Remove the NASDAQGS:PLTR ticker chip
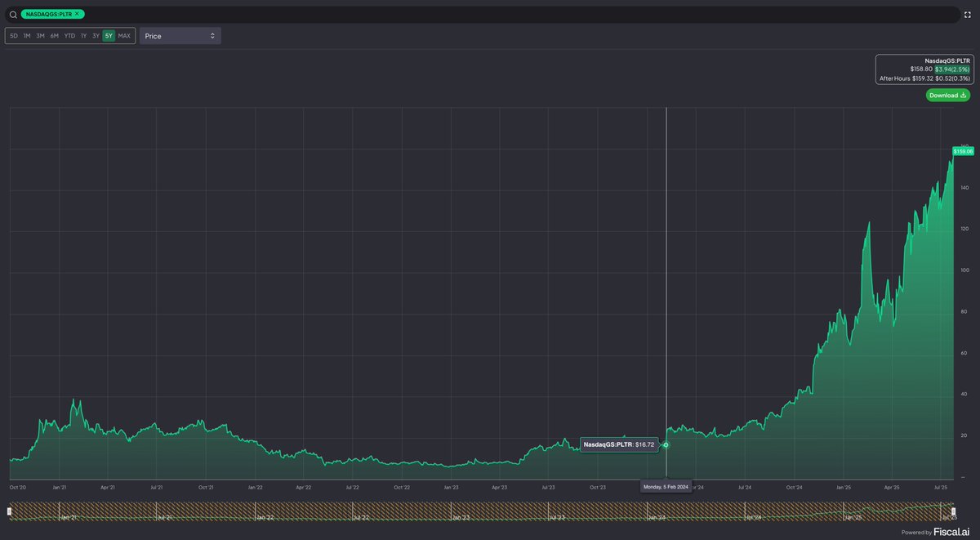The height and width of the screenshot is (540, 980). pyautogui.click(x=77, y=14)
